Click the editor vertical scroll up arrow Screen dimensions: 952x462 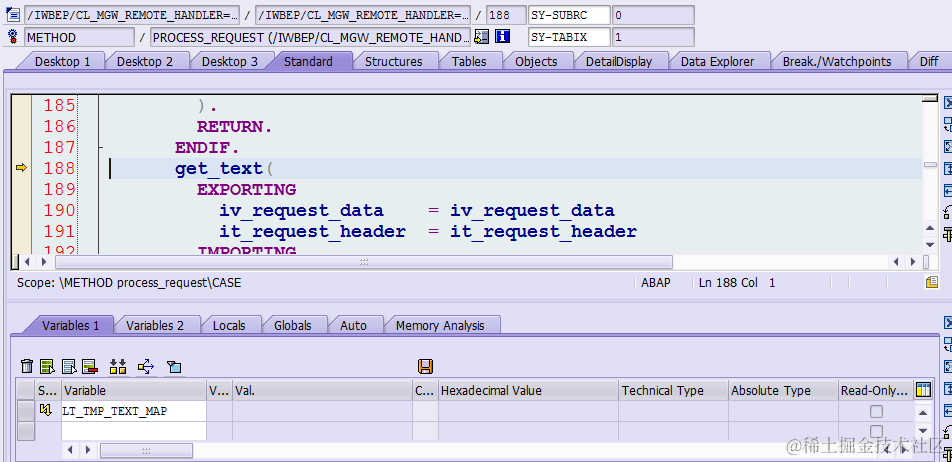[x=930, y=229]
